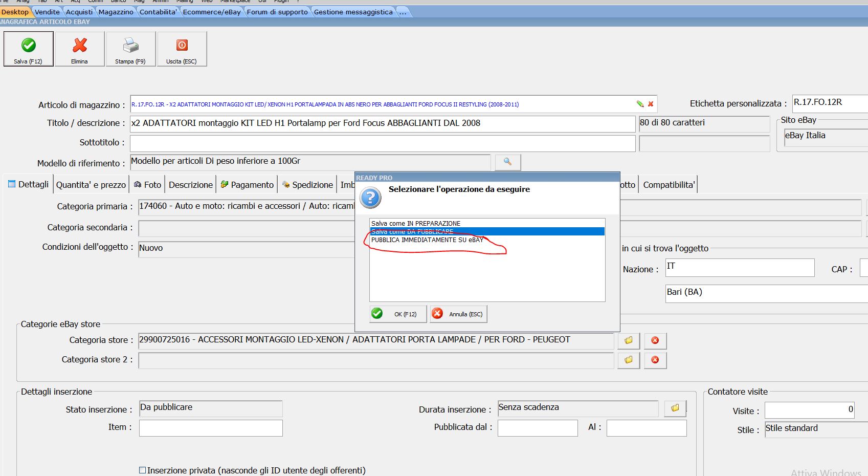
Task: Click the 'Al' date field
Action: (647, 428)
